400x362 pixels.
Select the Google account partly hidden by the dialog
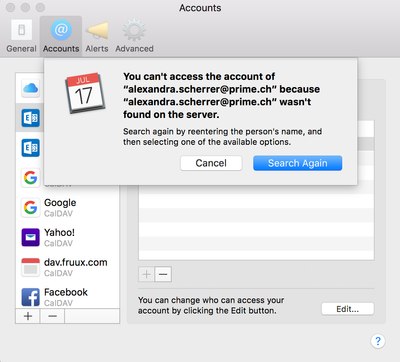pos(30,177)
